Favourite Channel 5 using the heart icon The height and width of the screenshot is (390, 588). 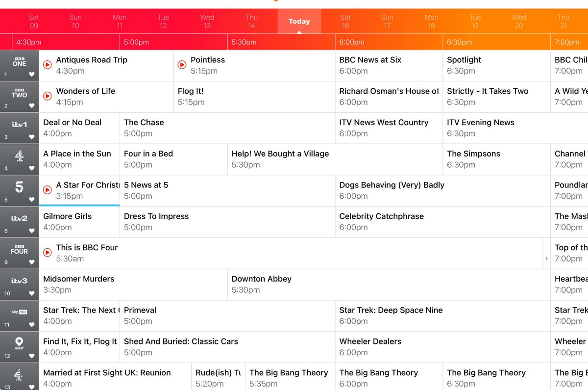coord(32,200)
